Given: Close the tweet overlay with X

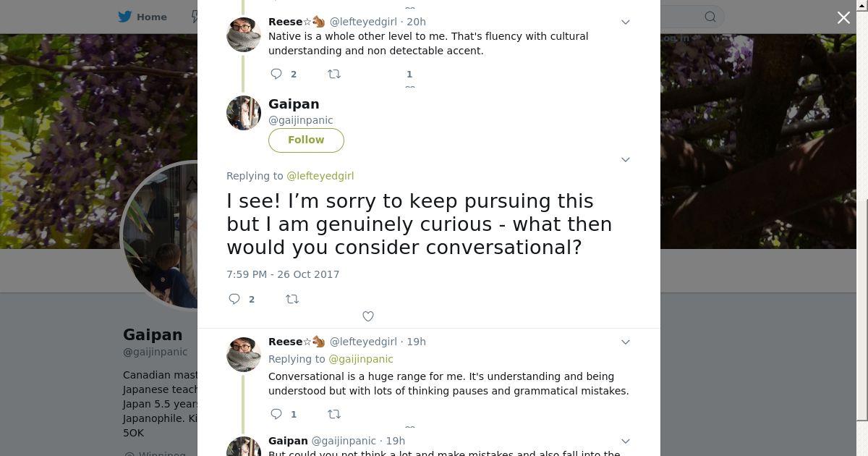Looking at the screenshot, I should (843, 17).
